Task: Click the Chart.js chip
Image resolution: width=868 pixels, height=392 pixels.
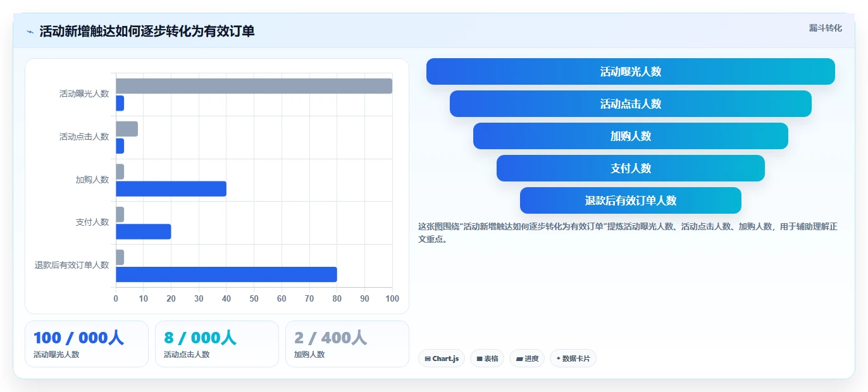Action: [442, 358]
